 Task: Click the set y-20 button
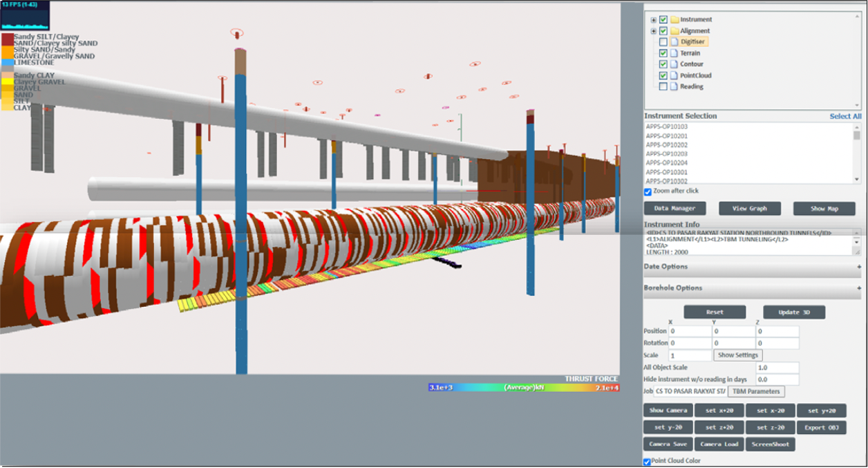pos(668,427)
